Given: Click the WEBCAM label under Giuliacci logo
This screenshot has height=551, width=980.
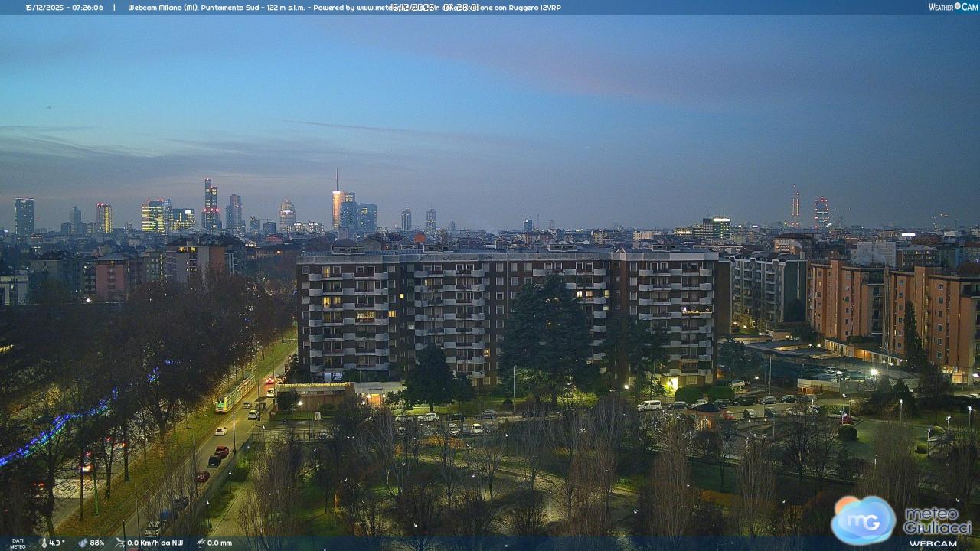Looking at the screenshot, I should pyautogui.click(x=933, y=543).
